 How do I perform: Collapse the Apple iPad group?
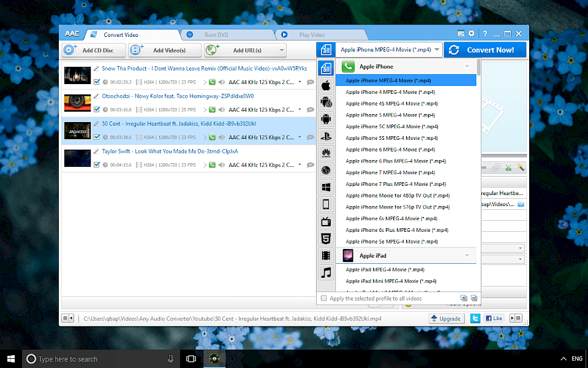(x=467, y=255)
